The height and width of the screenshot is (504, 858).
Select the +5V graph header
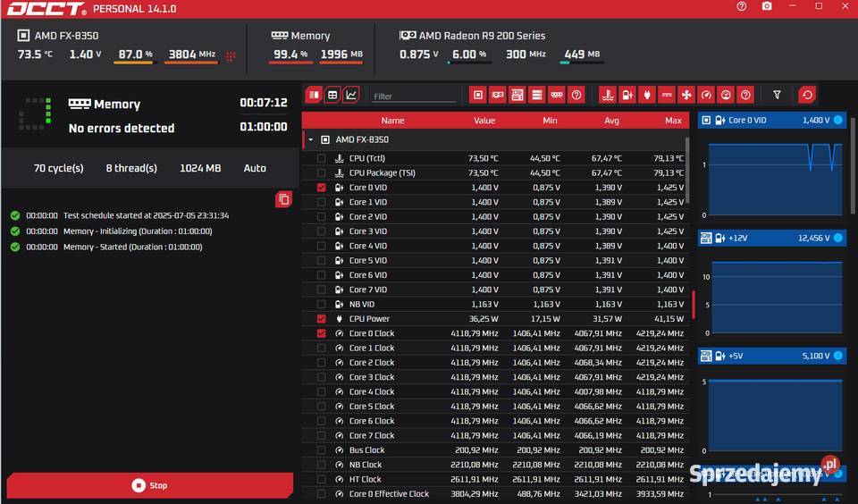[772, 356]
